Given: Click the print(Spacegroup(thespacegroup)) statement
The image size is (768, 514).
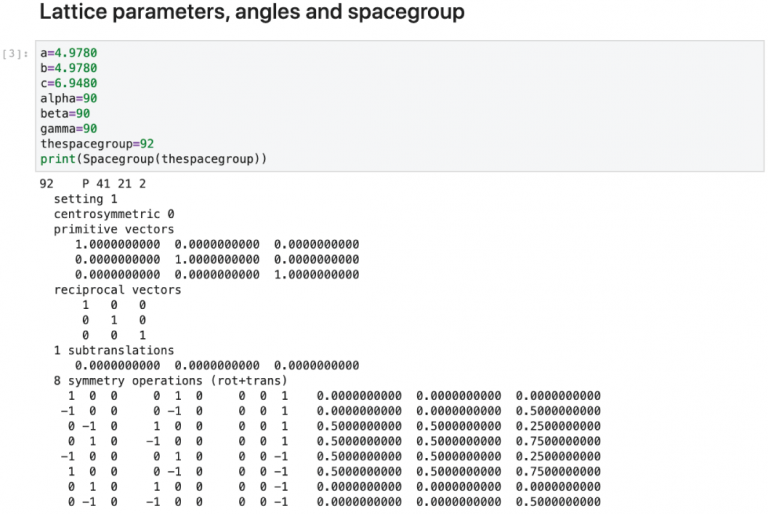Looking at the screenshot, I should pyautogui.click(x=153, y=159).
